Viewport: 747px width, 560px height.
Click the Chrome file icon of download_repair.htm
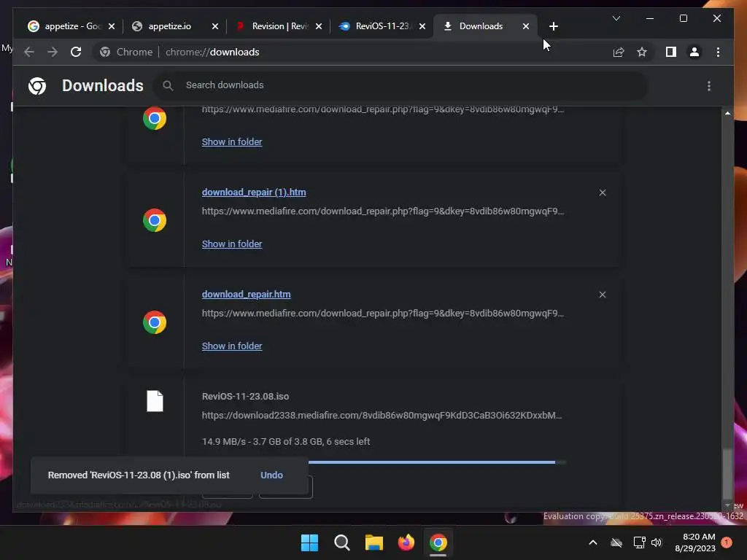coord(155,322)
